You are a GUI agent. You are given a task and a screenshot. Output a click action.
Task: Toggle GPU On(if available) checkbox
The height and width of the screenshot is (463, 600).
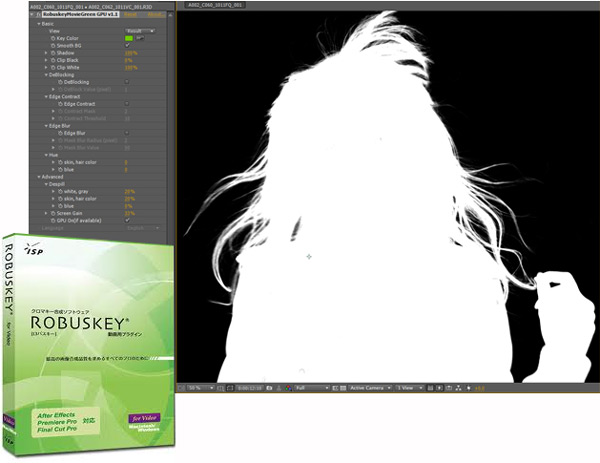click(x=127, y=220)
